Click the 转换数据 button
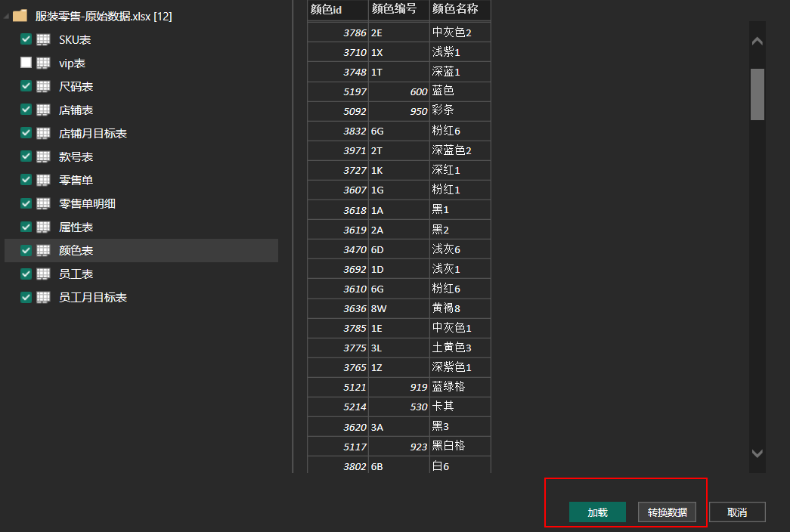Viewport: 790px width, 532px height. pos(667,512)
